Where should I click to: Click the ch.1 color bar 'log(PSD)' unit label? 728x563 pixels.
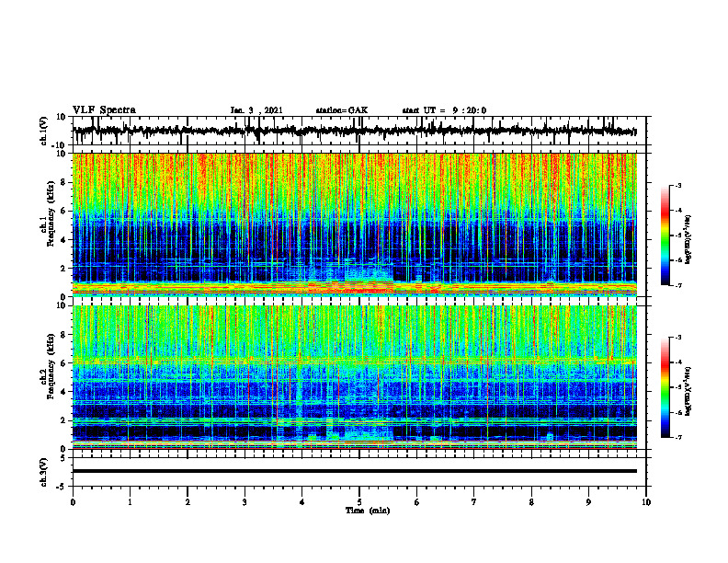coord(688,240)
